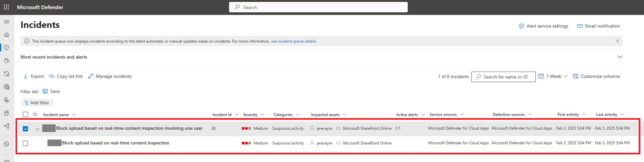Expand Most recent incidents and alerts section
This screenshot has height=162, width=644.
point(620,57)
